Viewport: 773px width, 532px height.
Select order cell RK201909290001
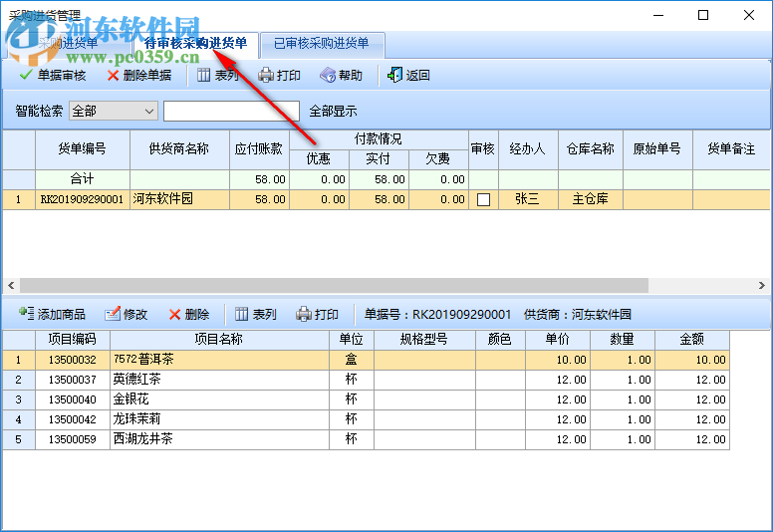click(83, 199)
